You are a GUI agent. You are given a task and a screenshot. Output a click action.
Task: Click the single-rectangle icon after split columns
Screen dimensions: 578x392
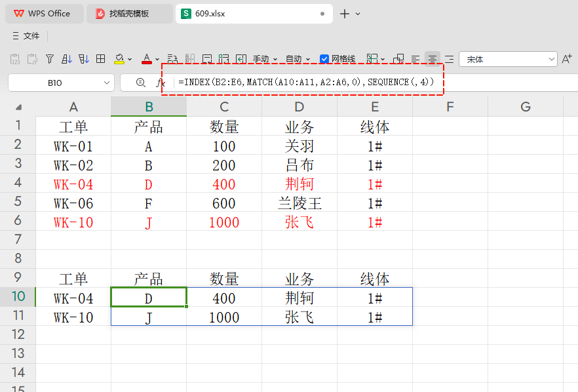click(207, 59)
